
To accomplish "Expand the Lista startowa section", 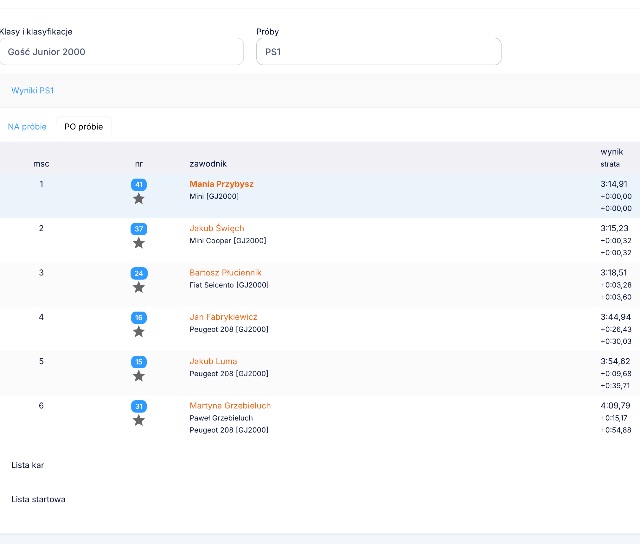I will click(38, 499).
